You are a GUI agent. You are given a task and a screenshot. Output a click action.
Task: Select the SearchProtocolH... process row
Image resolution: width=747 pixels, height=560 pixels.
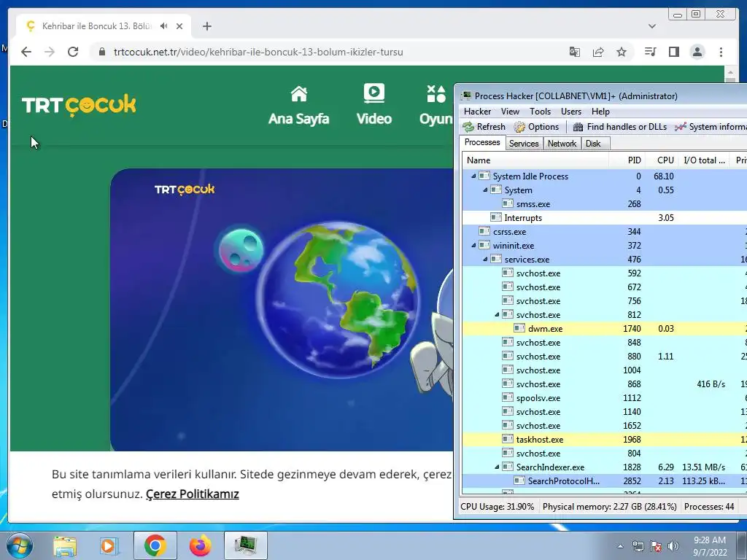pyautogui.click(x=605, y=481)
